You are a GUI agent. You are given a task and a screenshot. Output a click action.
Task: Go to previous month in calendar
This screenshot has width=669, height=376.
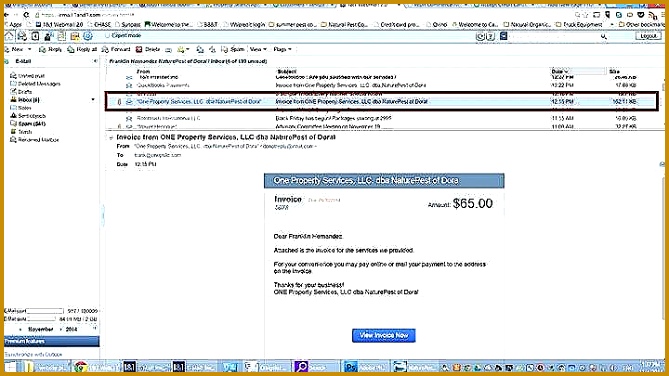click(x=20, y=329)
